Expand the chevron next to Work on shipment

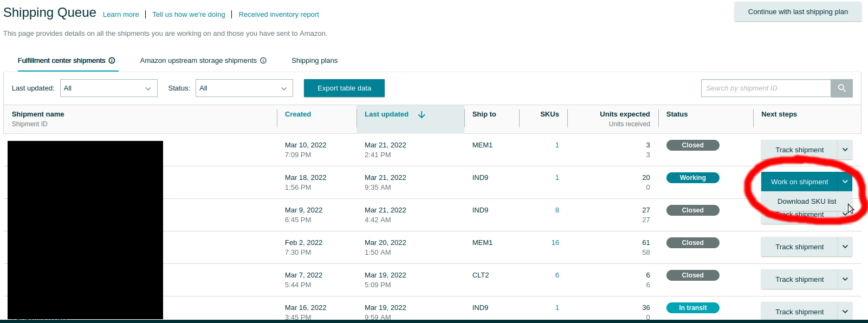[845, 182]
